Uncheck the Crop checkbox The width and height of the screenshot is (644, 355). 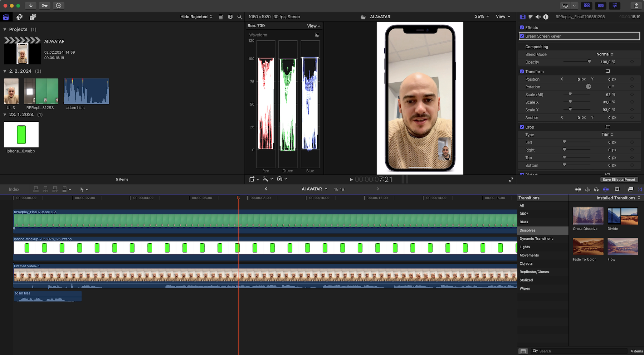pos(522,127)
